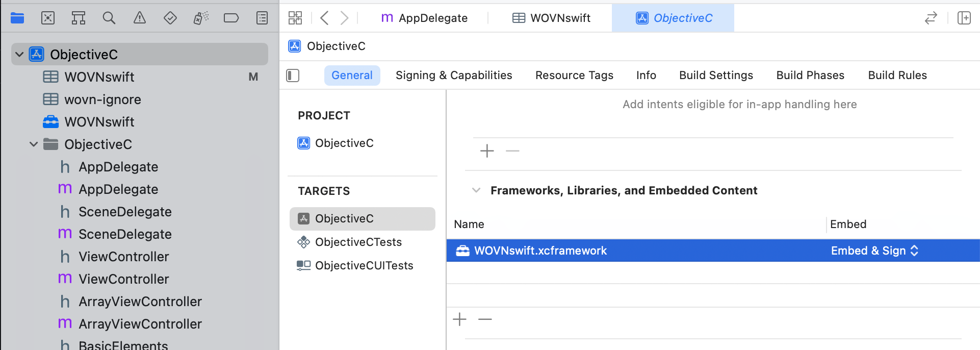The width and height of the screenshot is (980, 350).
Task: Click the M status badge for WOVNswift
Action: (x=253, y=77)
